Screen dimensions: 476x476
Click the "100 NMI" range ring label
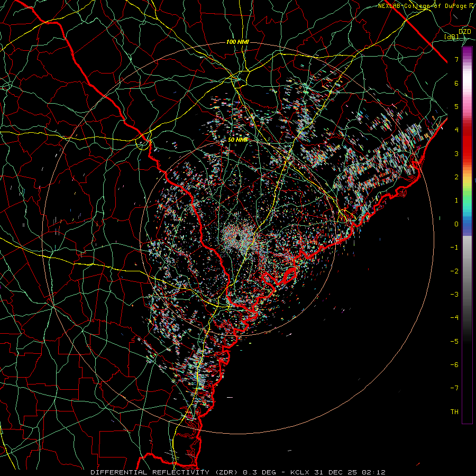pyautogui.click(x=237, y=42)
